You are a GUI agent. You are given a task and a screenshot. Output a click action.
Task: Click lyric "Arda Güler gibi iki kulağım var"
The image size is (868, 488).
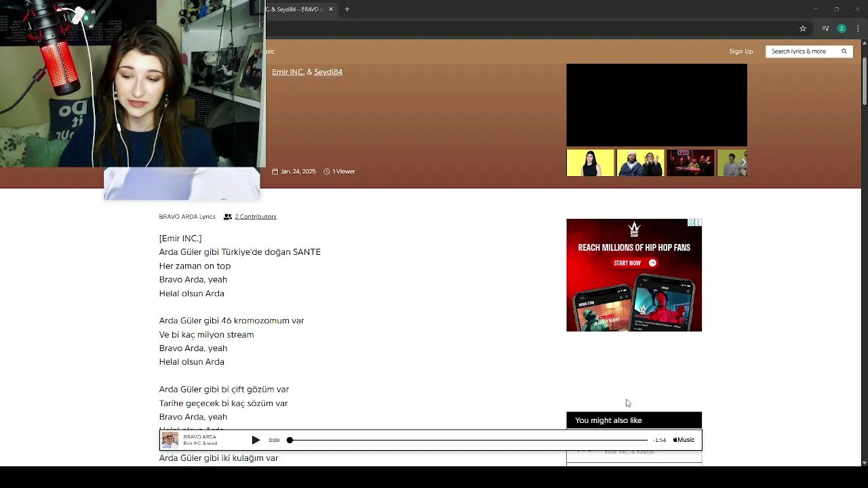pyautogui.click(x=218, y=458)
